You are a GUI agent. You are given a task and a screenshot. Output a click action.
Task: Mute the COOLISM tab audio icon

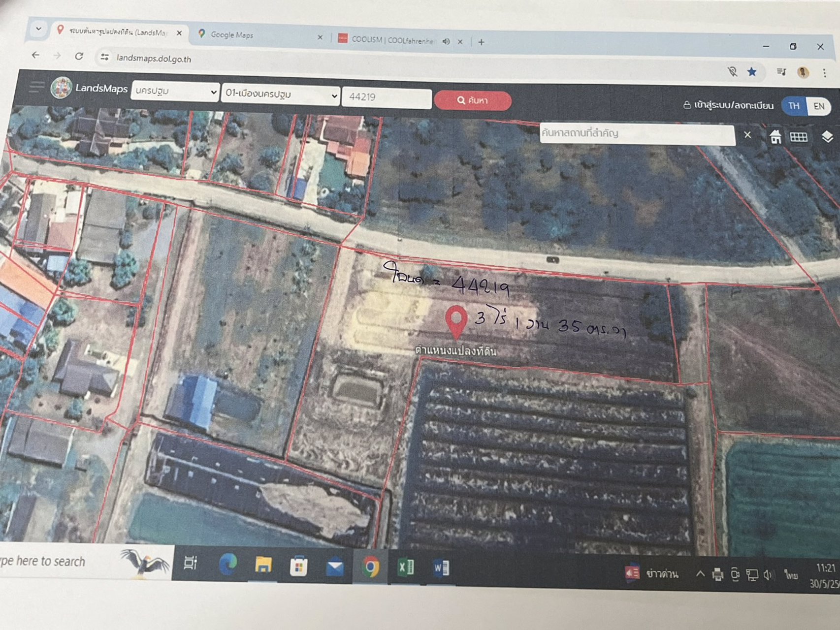pos(446,41)
